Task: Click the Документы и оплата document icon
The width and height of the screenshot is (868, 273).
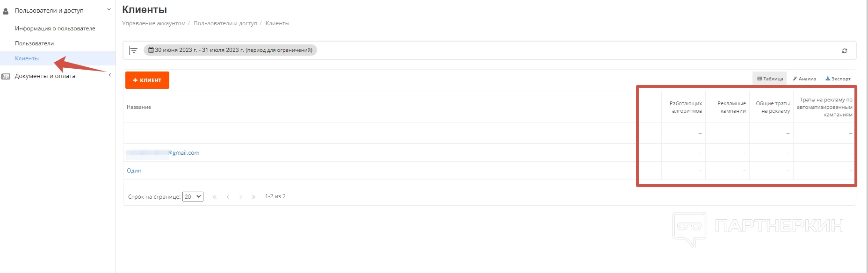Action: pos(6,76)
